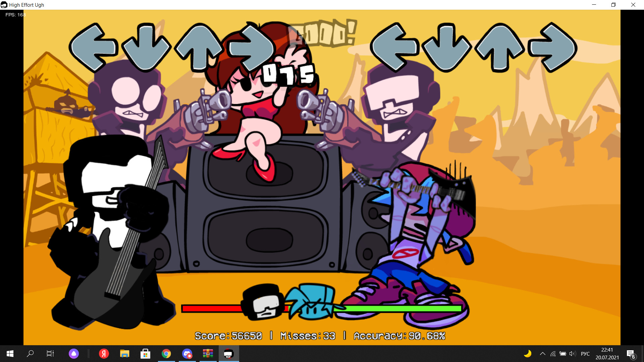
Task: Click the Score counter text
Action: 228,336
